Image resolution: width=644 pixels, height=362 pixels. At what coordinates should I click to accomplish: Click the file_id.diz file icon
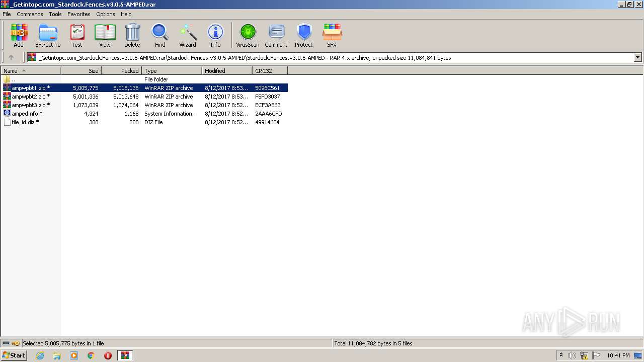pyautogui.click(x=7, y=122)
